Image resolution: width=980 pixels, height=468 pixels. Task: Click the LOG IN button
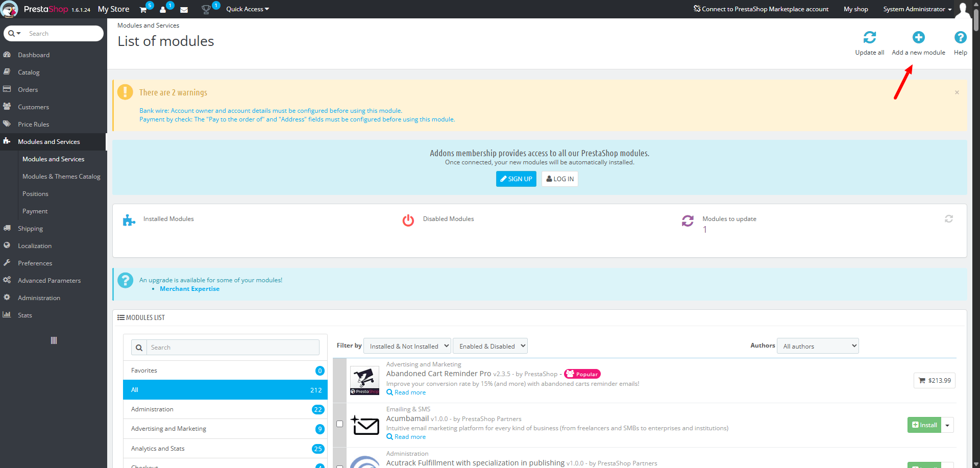(x=560, y=179)
